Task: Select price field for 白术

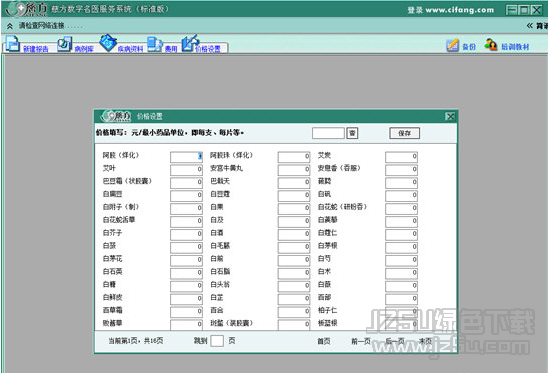Action: [x=401, y=273]
